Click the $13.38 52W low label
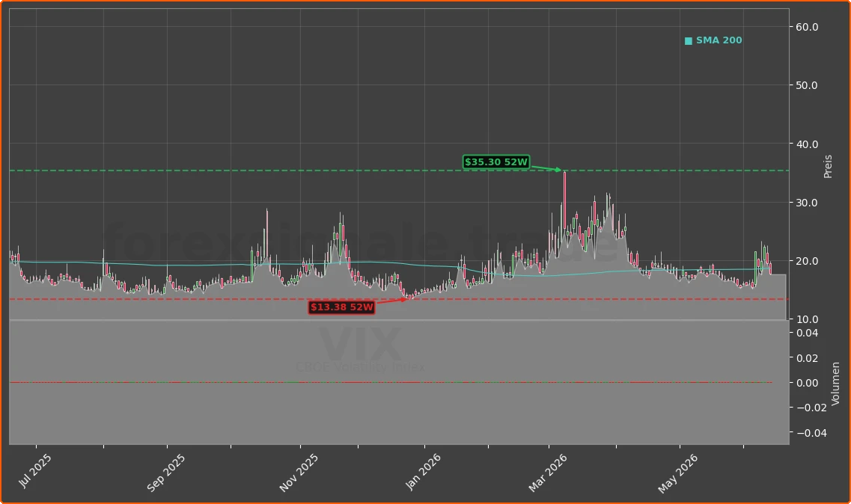 [x=342, y=307]
